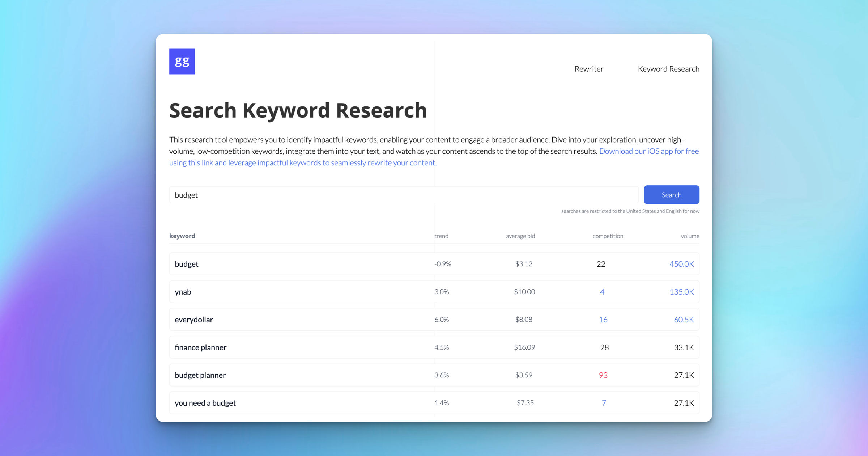Click the keyword column header
Image resolution: width=868 pixels, height=456 pixels.
click(x=182, y=236)
